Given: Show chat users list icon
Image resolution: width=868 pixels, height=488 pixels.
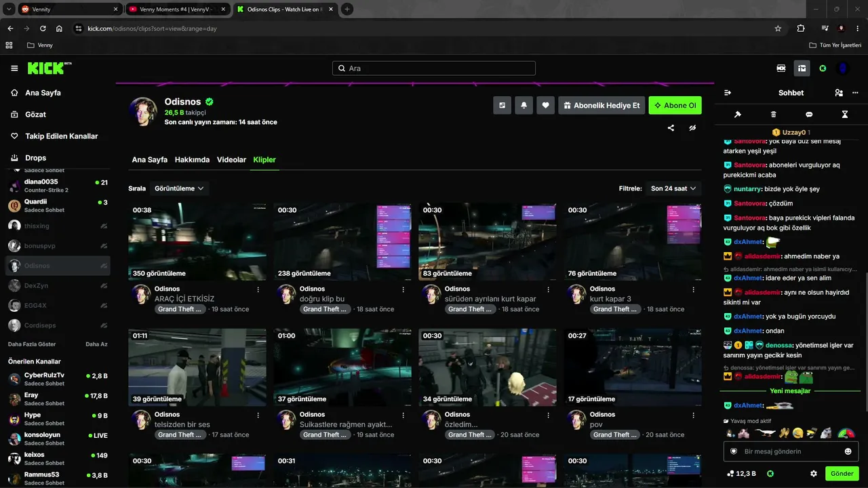Looking at the screenshot, I should pos(839,93).
